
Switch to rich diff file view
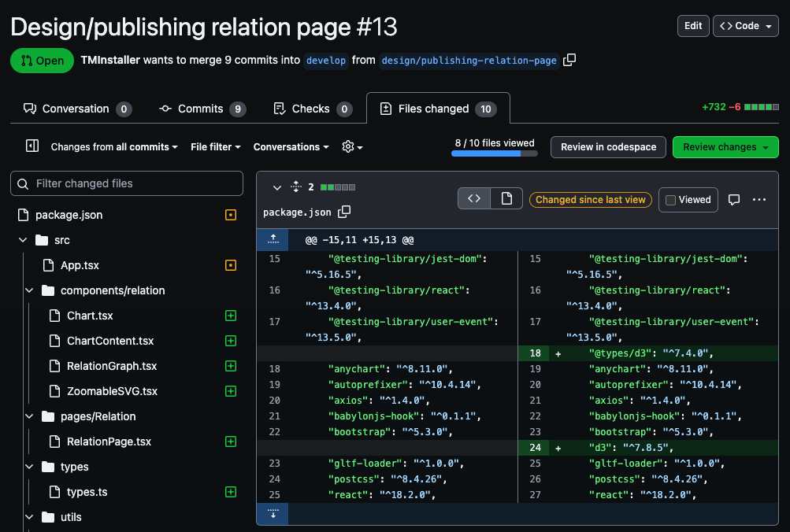tap(506, 199)
